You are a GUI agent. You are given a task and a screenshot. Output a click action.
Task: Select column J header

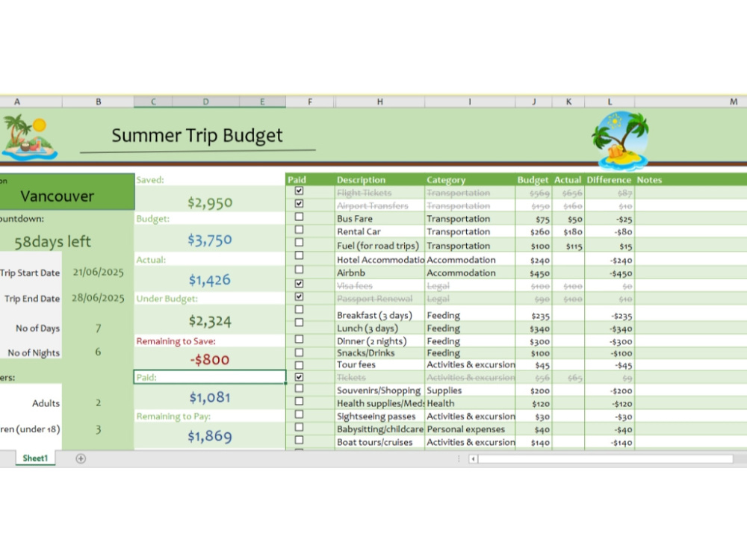pos(533,102)
